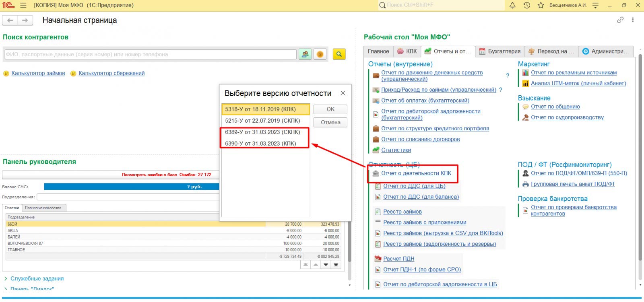Open the Реестр займов link
Viewport: 644px width, 302px height.
pyautogui.click(x=402, y=212)
